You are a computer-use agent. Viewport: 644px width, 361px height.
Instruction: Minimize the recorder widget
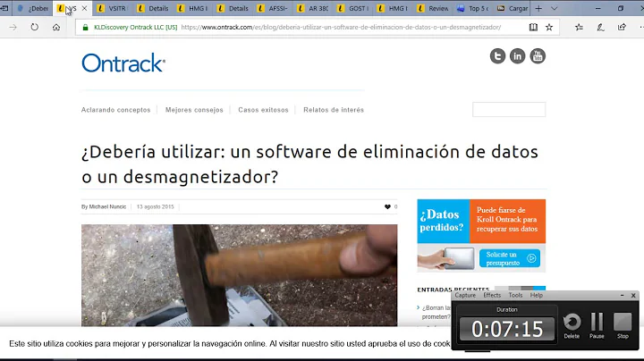(x=622, y=296)
